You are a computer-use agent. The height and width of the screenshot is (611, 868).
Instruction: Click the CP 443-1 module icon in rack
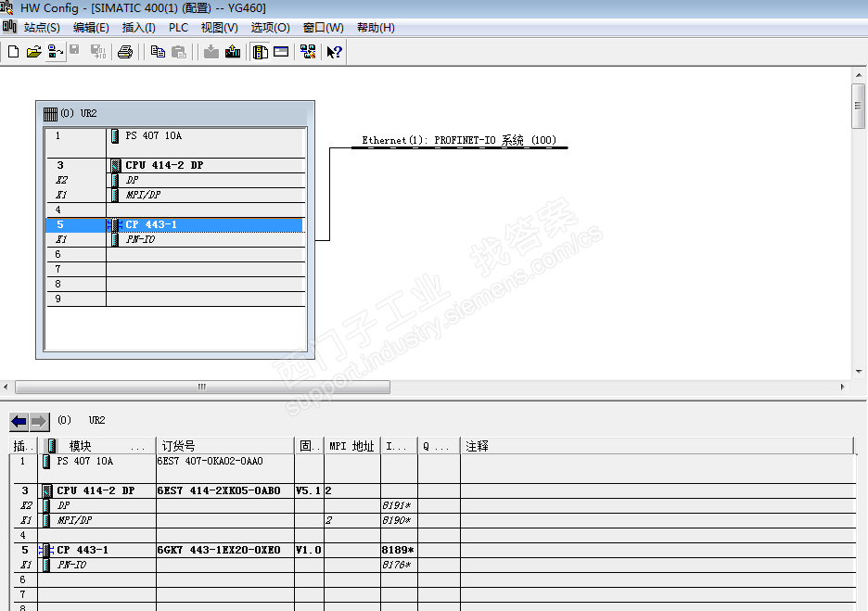tap(115, 224)
